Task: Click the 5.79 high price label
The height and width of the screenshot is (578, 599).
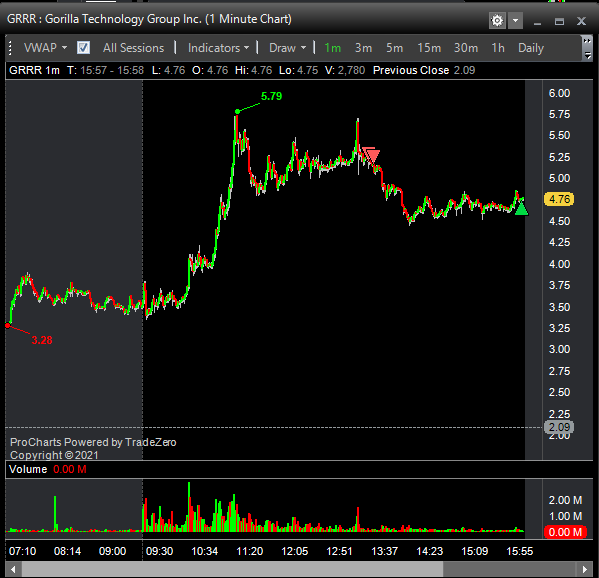Action: click(x=271, y=96)
